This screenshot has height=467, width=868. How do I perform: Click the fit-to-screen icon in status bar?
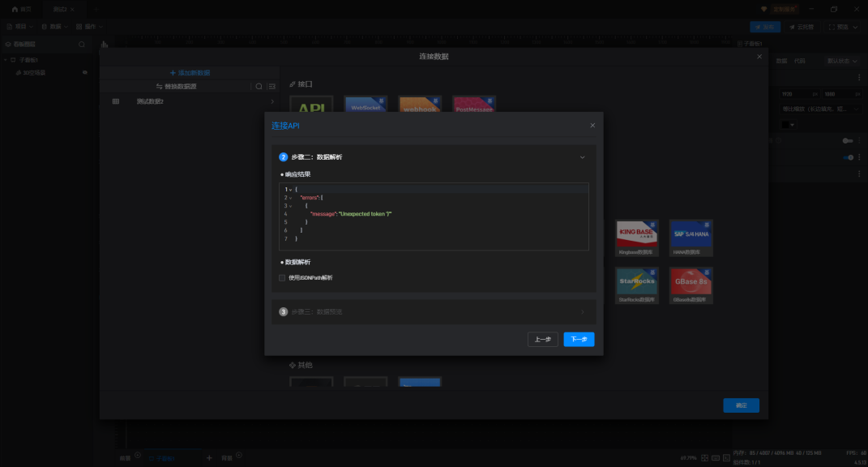coord(705,458)
